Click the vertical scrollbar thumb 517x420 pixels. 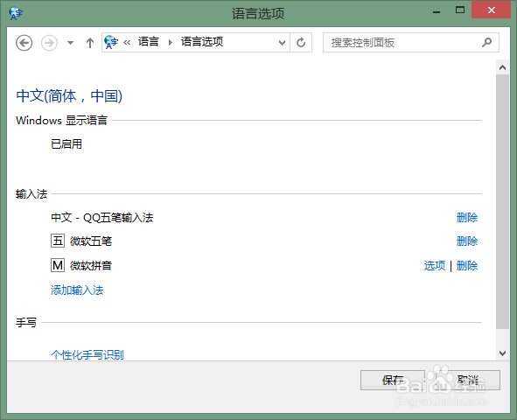(502, 202)
